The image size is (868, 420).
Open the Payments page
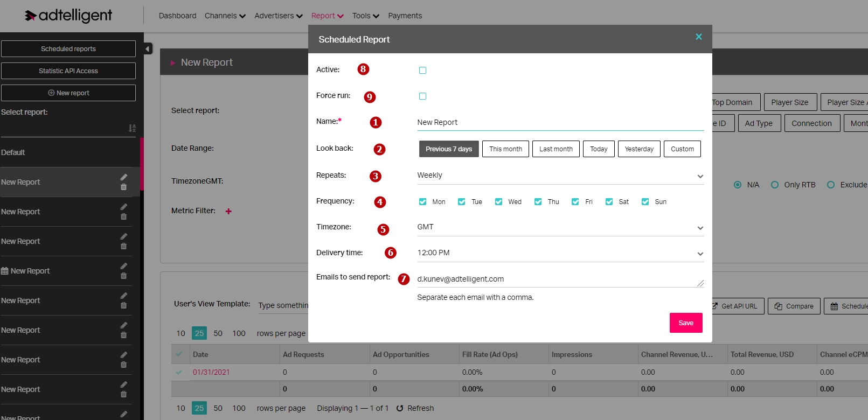click(405, 16)
